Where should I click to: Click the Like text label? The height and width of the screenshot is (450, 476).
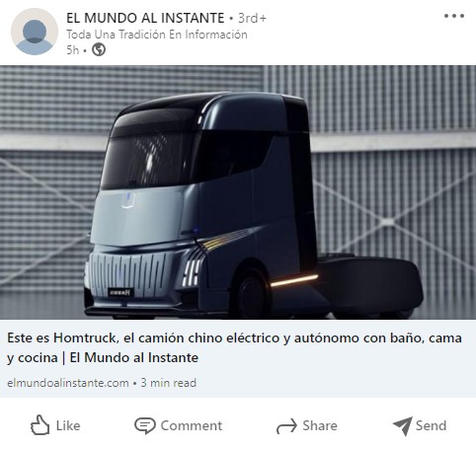(x=68, y=425)
